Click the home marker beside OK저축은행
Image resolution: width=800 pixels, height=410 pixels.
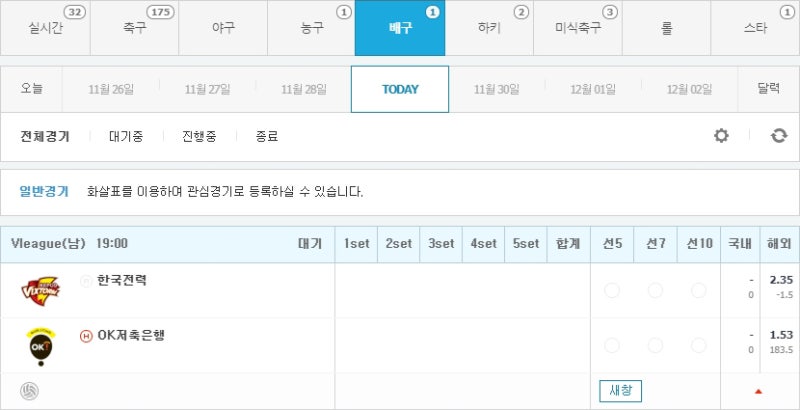click(x=86, y=336)
